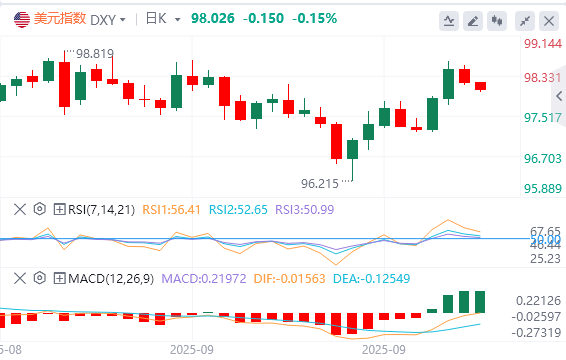Close the chart with the X button

point(549,21)
